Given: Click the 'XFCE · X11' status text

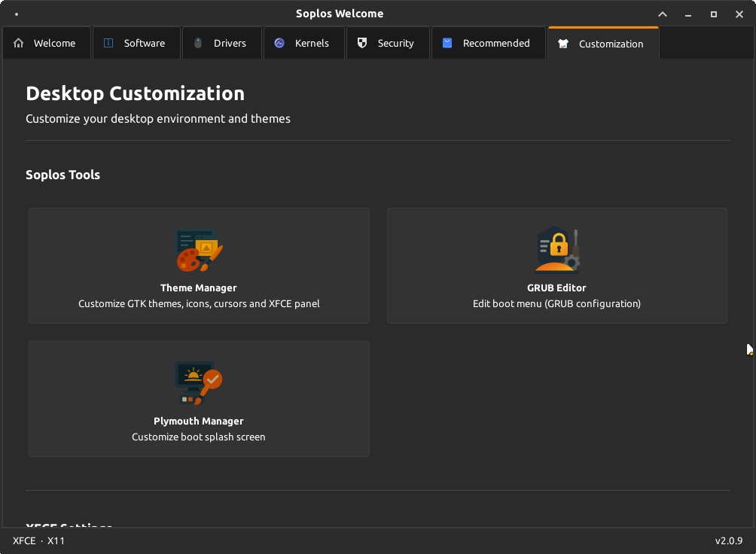Looking at the screenshot, I should pos(38,540).
